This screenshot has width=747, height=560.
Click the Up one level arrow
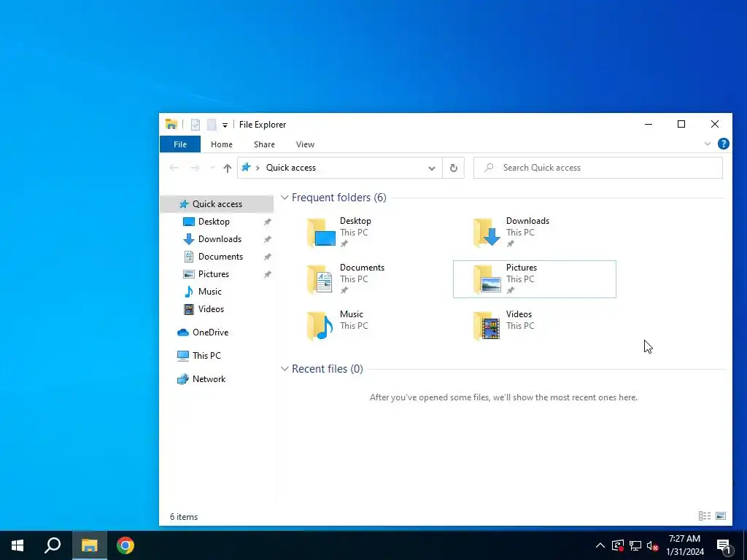[x=228, y=168]
